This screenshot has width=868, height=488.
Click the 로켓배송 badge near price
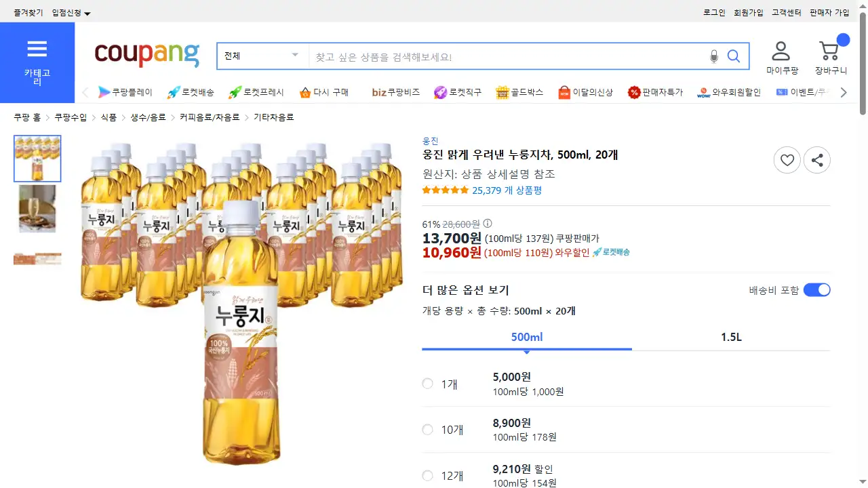[x=611, y=252]
